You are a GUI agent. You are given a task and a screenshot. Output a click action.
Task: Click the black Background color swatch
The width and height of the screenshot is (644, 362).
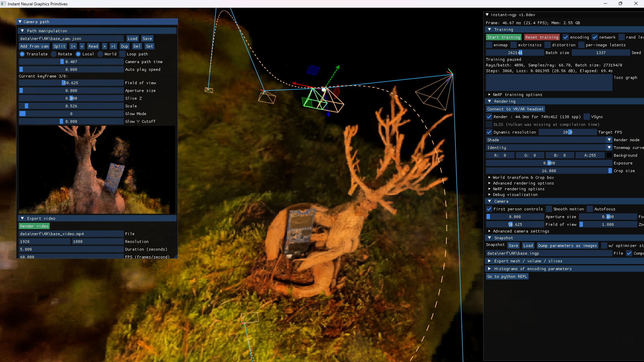coord(609,155)
